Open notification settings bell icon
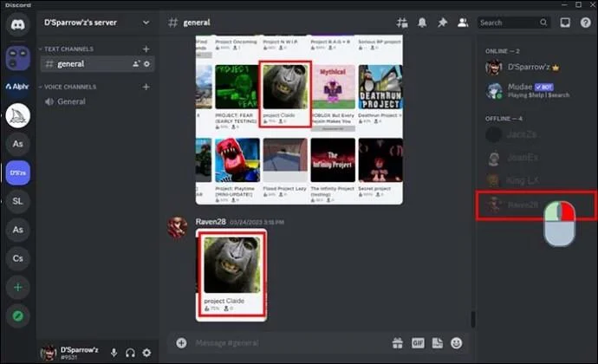 coord(422,23)
